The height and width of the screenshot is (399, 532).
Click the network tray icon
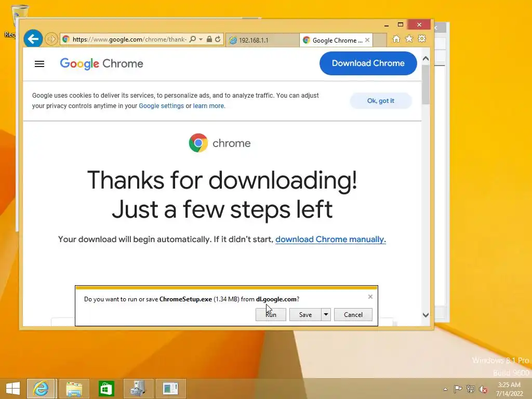(471, 389)
